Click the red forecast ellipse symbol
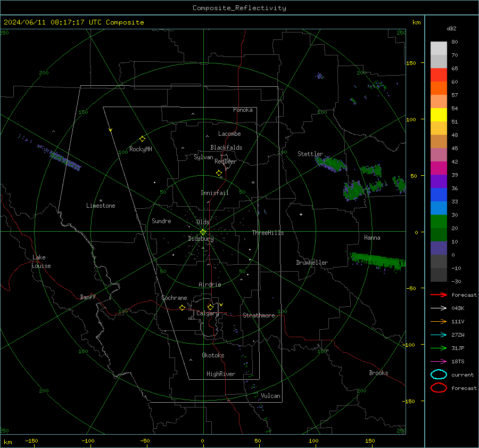Viewport: 479px width, 448px height. pos(439,388)
